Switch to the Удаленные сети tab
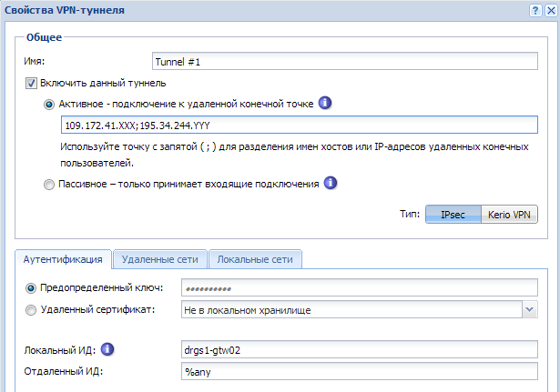This screenshot has width=560, height=392. (x=159, y=259)
